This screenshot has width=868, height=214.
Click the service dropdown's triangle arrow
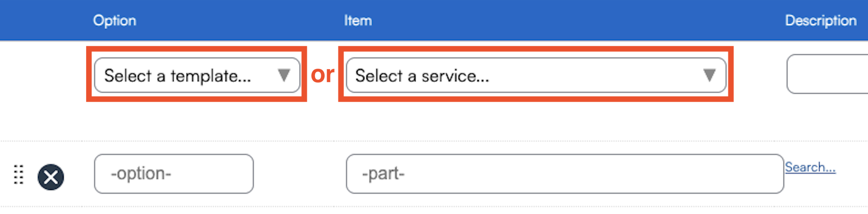click(x=709, y=75)
